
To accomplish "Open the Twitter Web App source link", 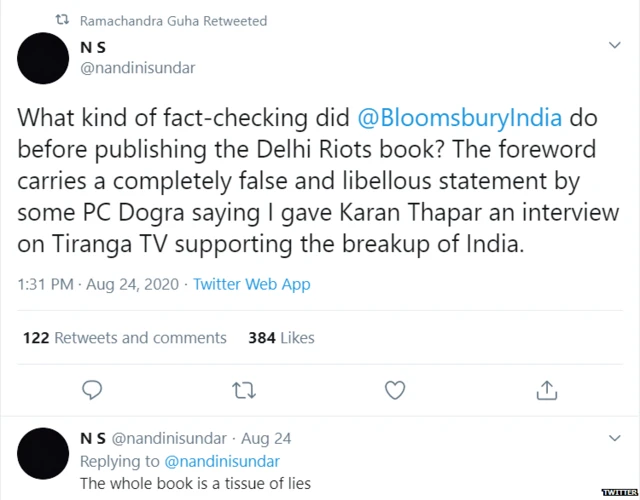I will click(x=251, y=284).
